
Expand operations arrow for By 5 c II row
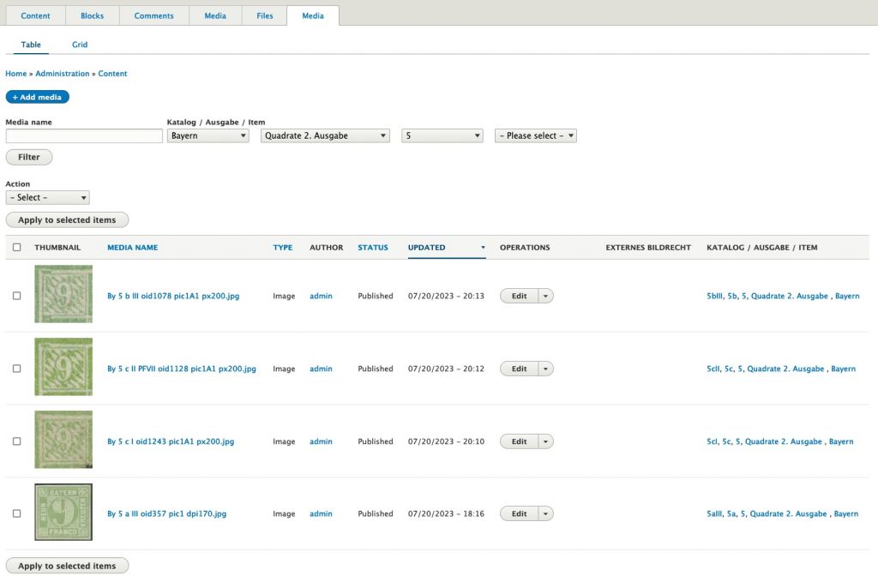[x=546, y=369]
